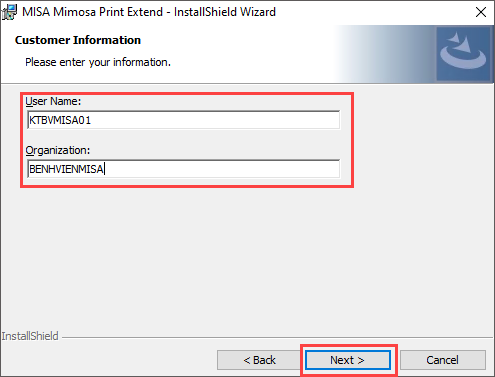
Task: Click the User Name label
Action: pyautogui.click(x=53, y=101)
